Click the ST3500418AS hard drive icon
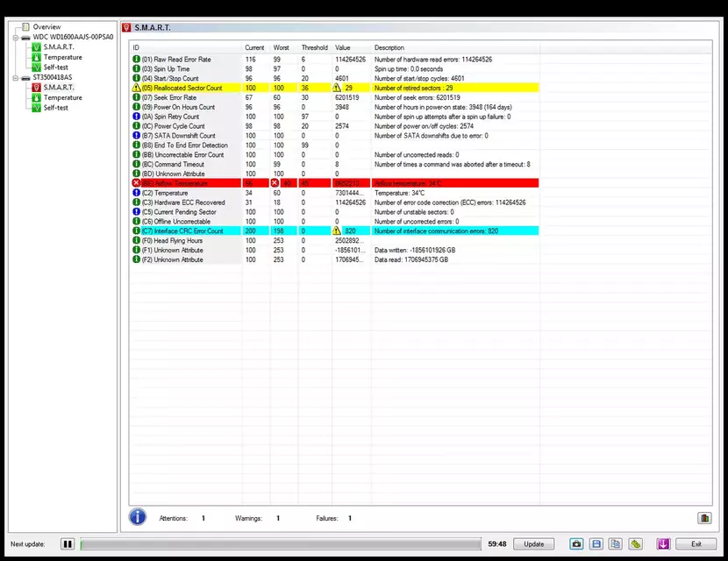The width and height of the screenshot is (728, 561). pos(26,77)
